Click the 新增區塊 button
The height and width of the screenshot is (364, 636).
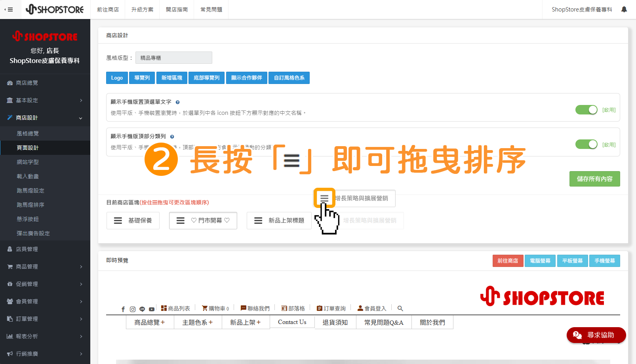(172, 78)
